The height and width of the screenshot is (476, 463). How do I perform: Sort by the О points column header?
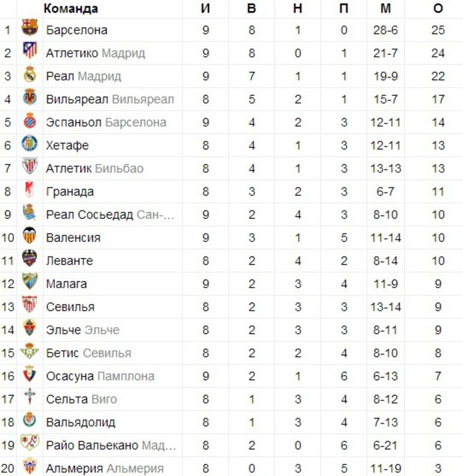coord(438,8)
